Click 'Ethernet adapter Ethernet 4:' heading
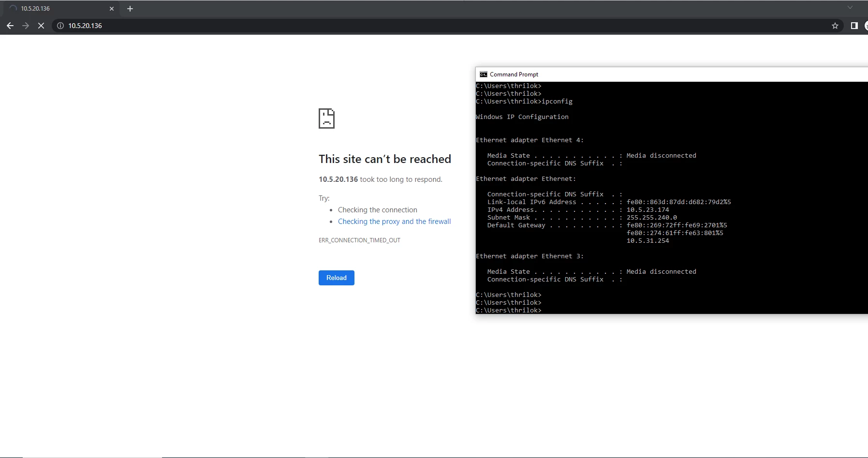 click(x=530, y=140)
